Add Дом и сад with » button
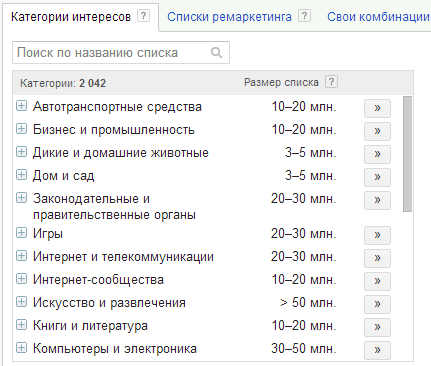The height and width of the screenshot is (366, 431). 377,177
